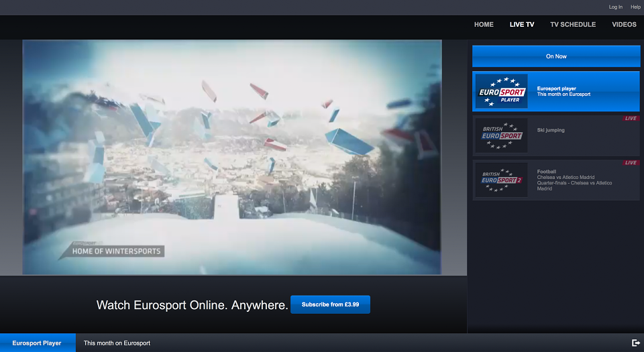644x352 pixels.
Task: Click the British Eurosport 2 channel logo
Action: tap(502, 180)
